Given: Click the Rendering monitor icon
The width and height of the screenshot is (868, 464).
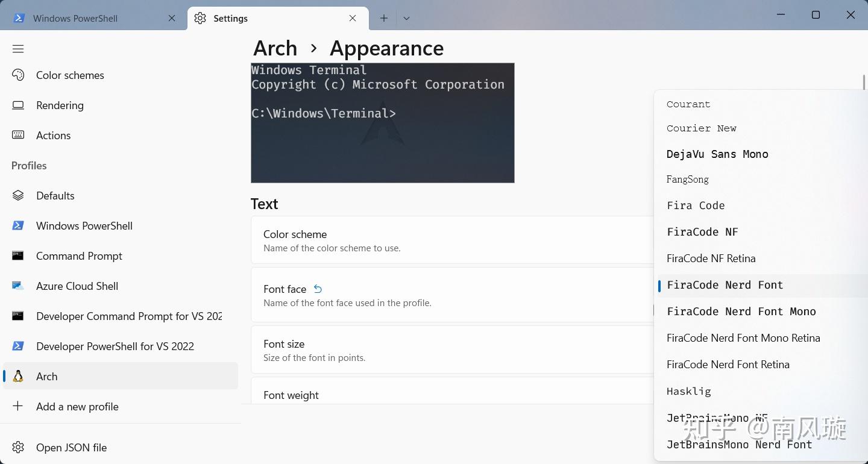Looking at the screenshot, I should (x=18, y=105).
